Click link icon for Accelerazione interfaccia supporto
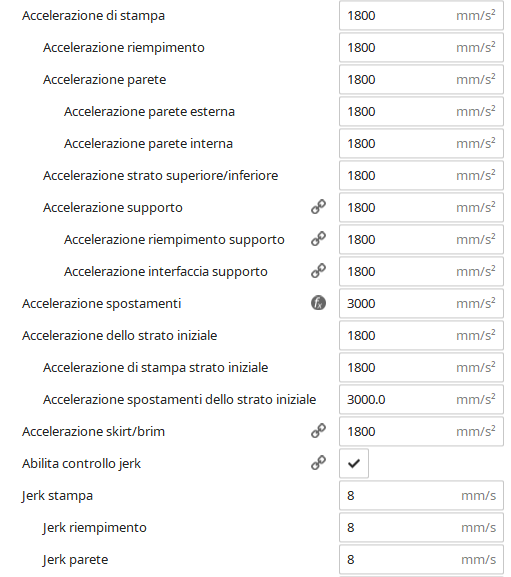This screenshot has width=511, height=577. click(318, 271)
